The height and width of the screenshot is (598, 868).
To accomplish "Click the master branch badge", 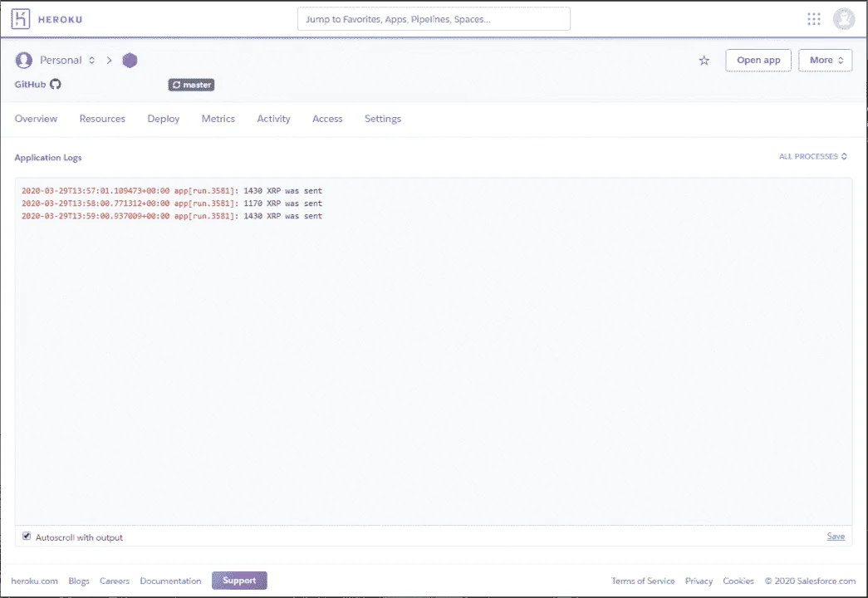I will click(191, 85).
